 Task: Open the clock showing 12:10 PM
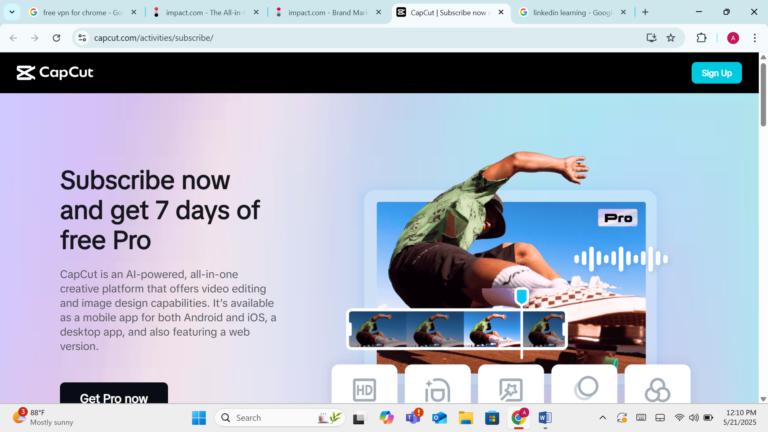click(x=740, y=417)
